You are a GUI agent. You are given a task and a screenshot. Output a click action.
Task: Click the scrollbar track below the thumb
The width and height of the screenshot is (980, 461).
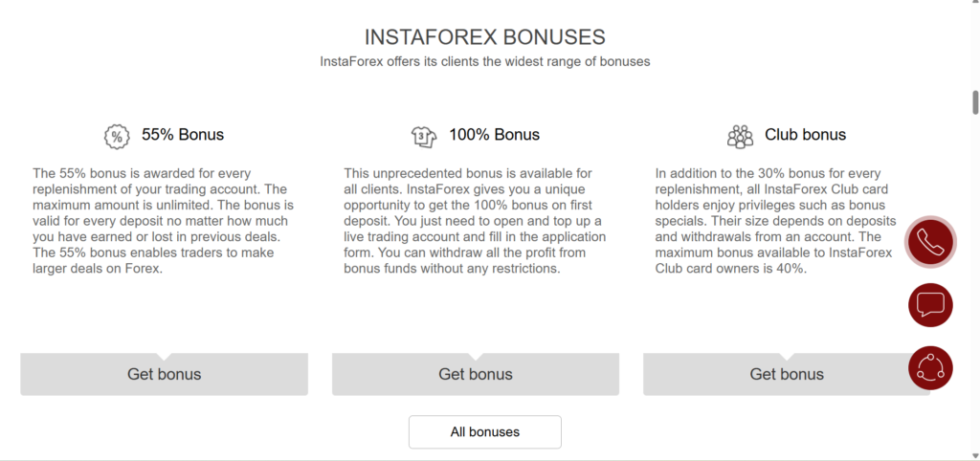point(975,287)
